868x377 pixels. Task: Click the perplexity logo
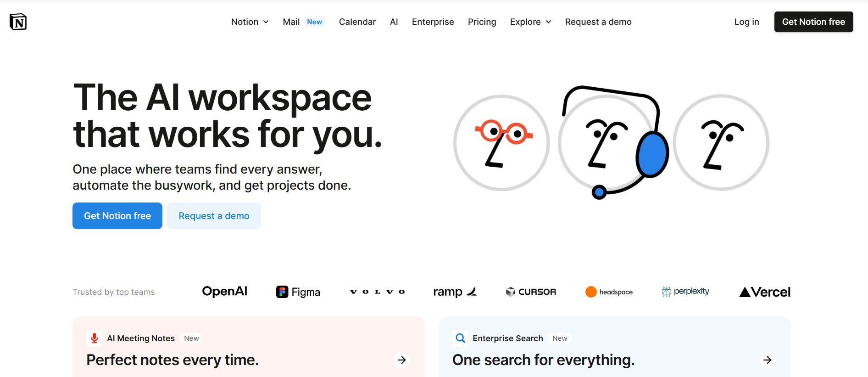[x=685, y=292]
